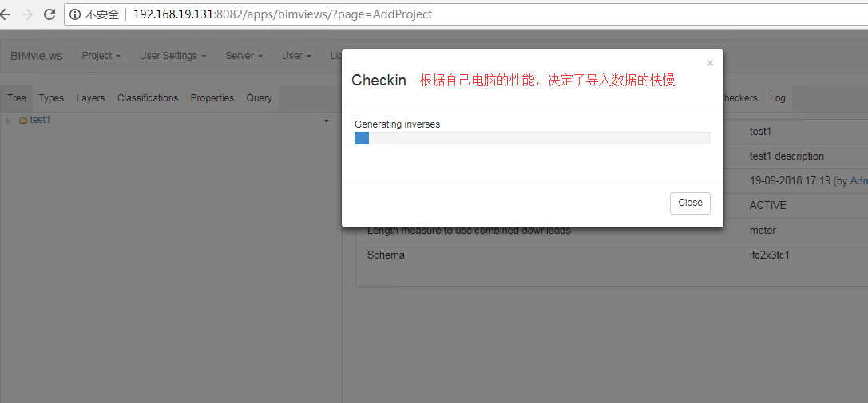This screenshot has width=868, height=403.
Task: Open the User dropdown menu
Action: [x=296, y=56]
